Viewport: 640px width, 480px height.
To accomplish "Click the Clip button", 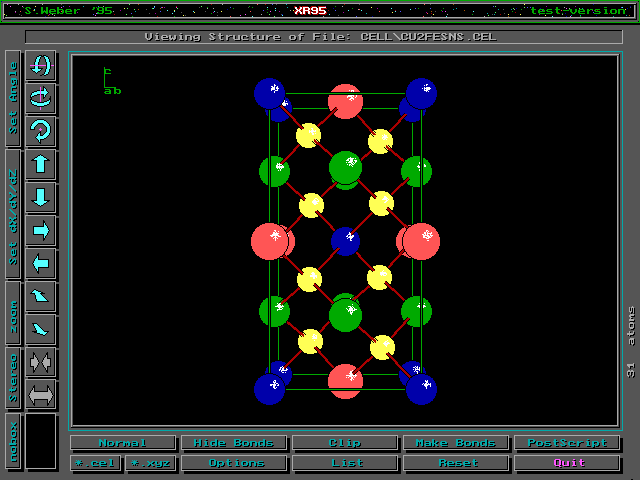I will click(345, 443).
